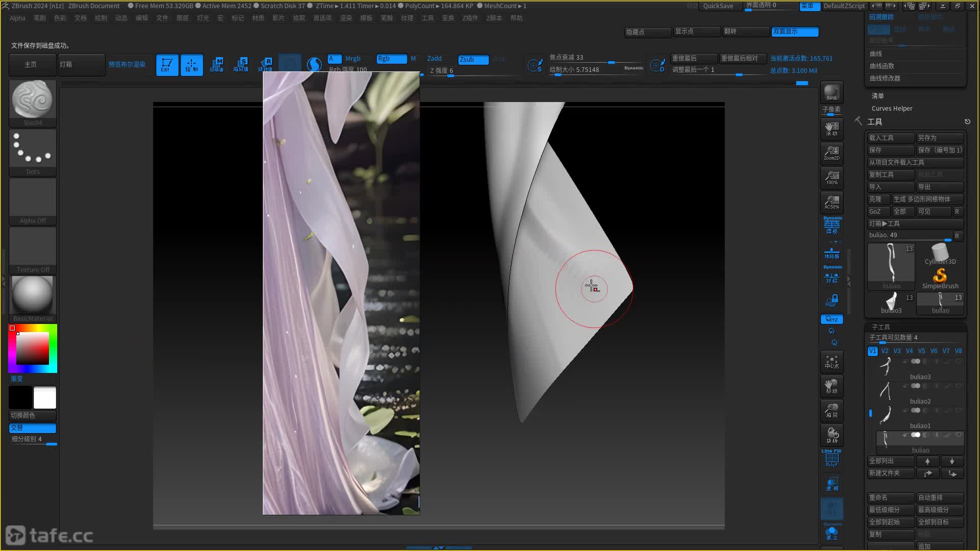Toggle Zsub sculpt mode
980x551 pixels.
pos(473,60)
